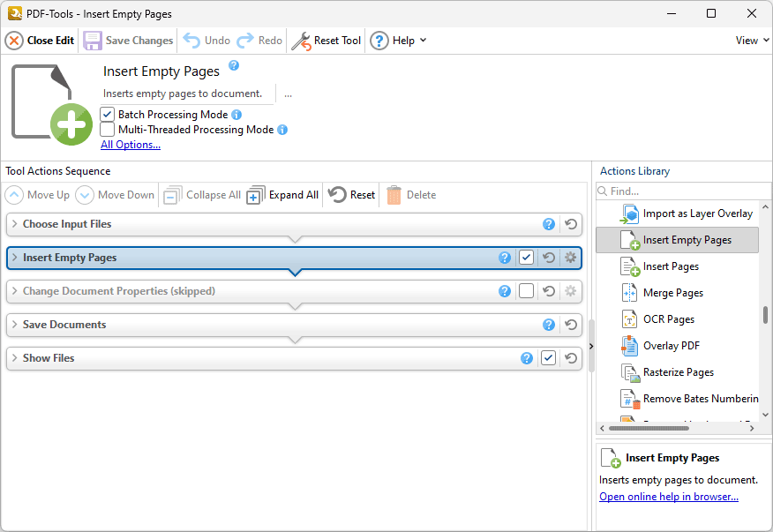Click Actions Library scroll up arrow
773x532 pixels.
765,207
